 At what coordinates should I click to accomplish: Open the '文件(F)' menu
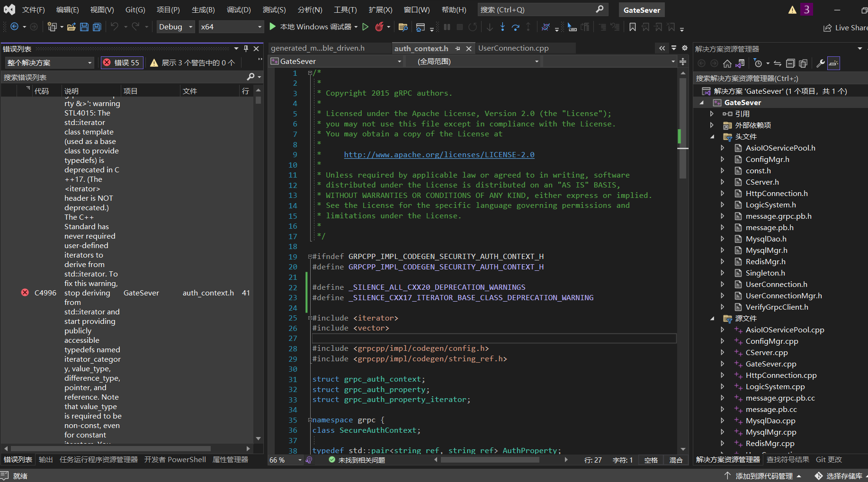point(33,9)
